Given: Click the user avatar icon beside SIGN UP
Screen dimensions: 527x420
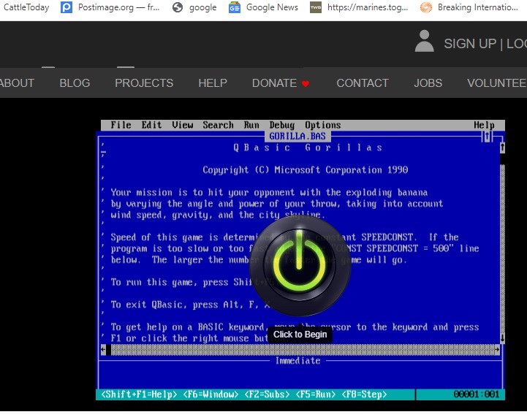Looking at the screenshot, I should 424,42.
